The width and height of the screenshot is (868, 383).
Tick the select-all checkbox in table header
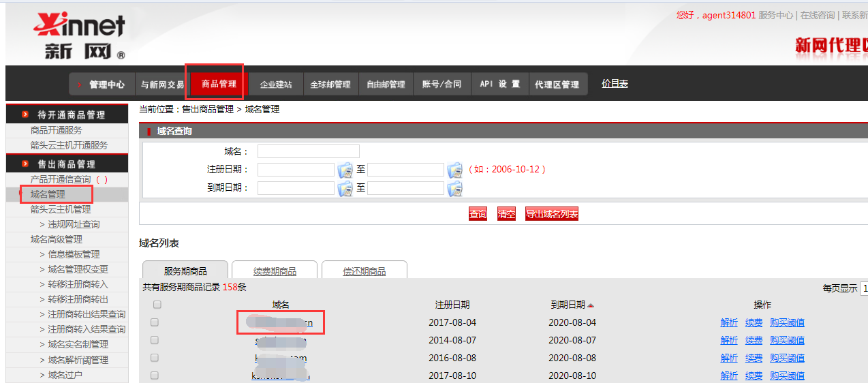[x=157, y=305]
